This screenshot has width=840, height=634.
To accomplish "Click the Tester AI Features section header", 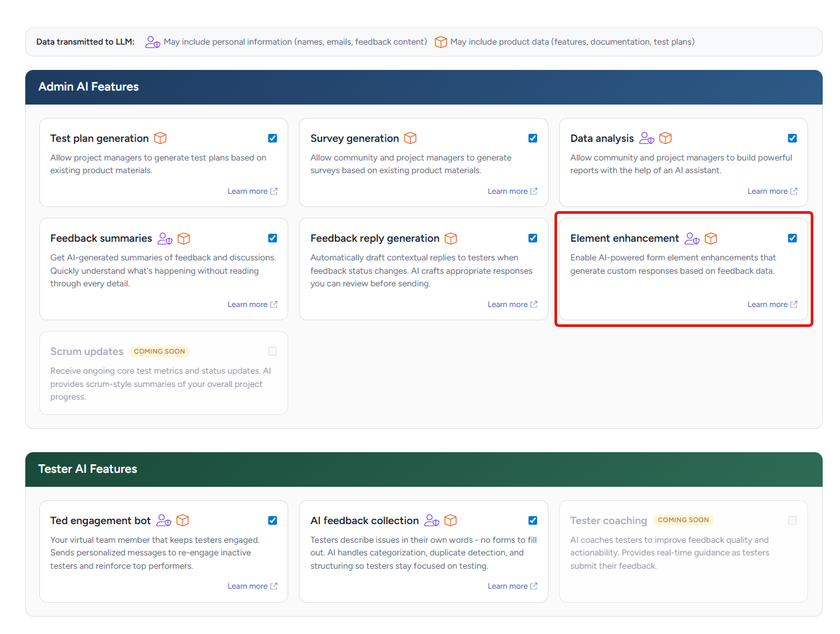I will click(x=88, y=470).
